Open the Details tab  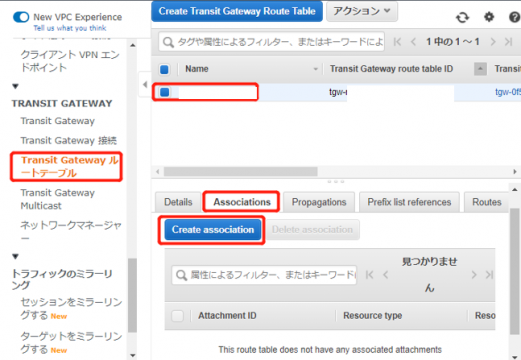tap(178, 202)
